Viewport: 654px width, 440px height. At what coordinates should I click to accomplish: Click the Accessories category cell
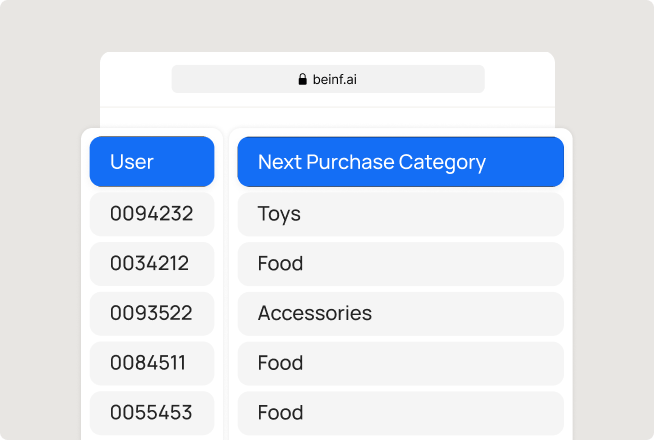pos(400,313)
